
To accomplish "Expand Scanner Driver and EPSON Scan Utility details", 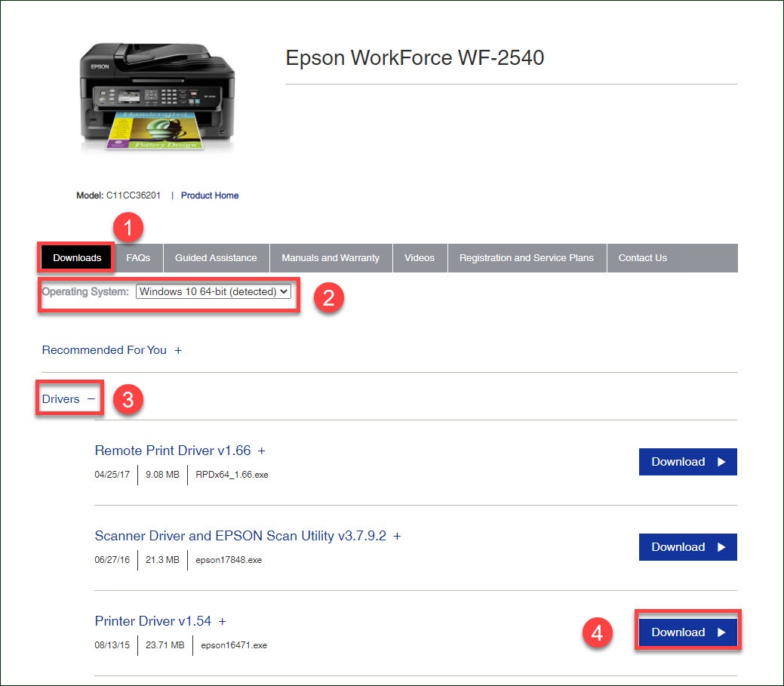I will coord(240,536).
